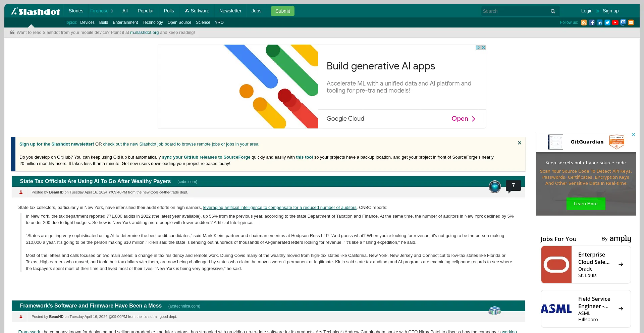This screenshot has width=644, height=333.
Task: Expand the Firehose menu chevron
Action: (112, 11)
